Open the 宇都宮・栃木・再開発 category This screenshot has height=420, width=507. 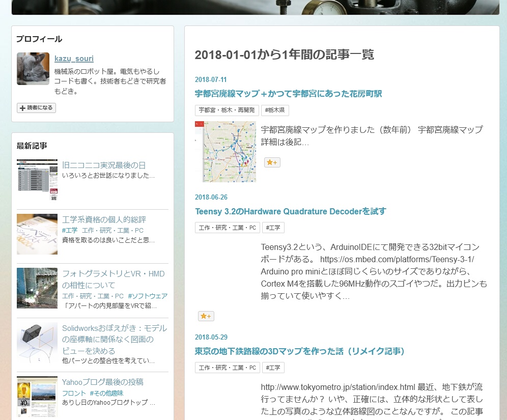pyautogui.click(x=227, y=110)
